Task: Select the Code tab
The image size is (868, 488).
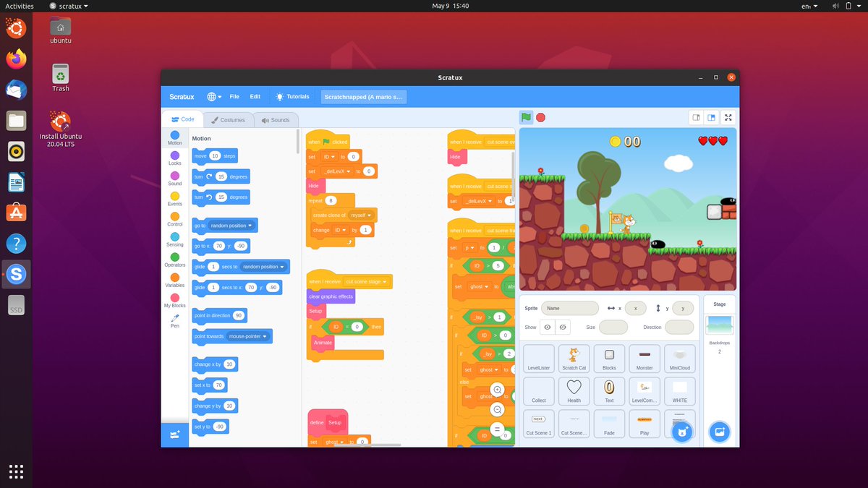Action: pos(182,119)
